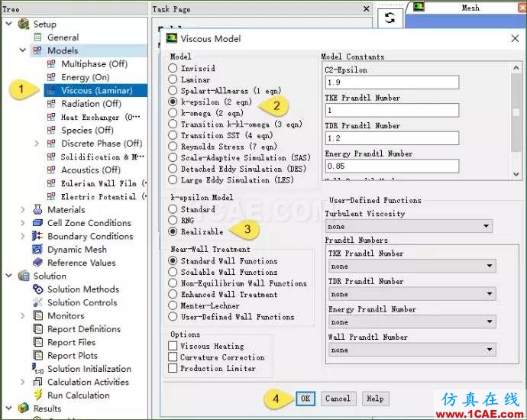This screenshot has height=420, width=527.
Task: Click the Energy Prandtl Number constant field
Action: coord(392,166)
